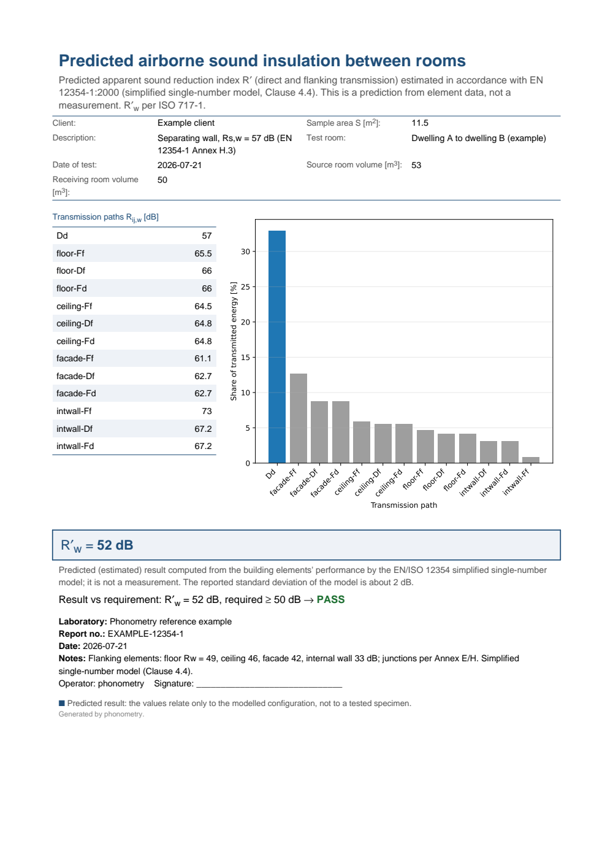613x868 pixels.
Task: Select the Dd row in paths table
Action: pyautogui.click(x=134, y=236)
